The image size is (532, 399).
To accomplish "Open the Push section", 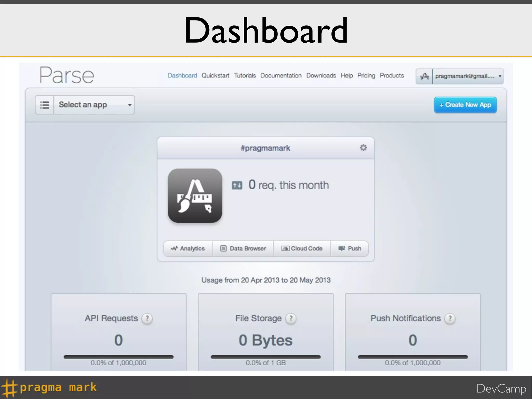I will tap(350, 249).
